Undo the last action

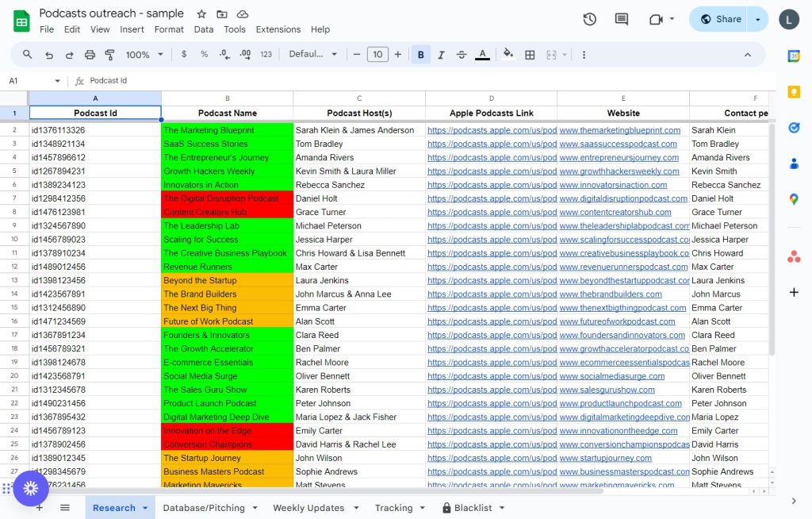49,55
